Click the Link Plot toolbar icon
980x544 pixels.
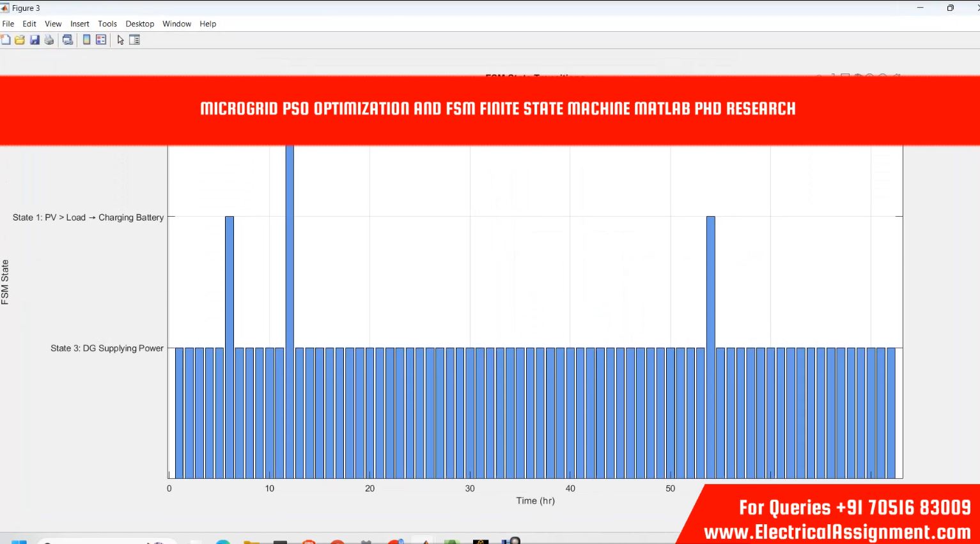coord(68,40)
